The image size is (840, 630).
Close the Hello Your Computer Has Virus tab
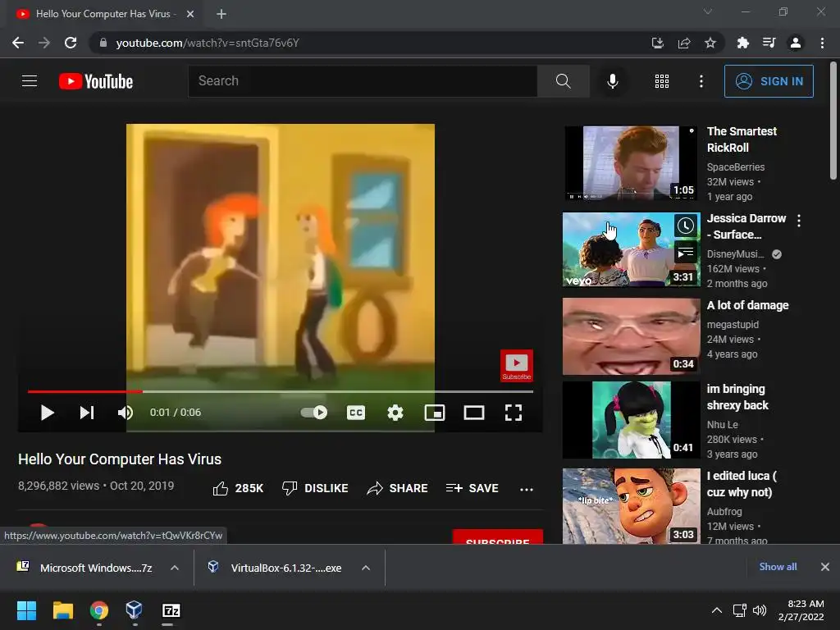tap(190, 14)
